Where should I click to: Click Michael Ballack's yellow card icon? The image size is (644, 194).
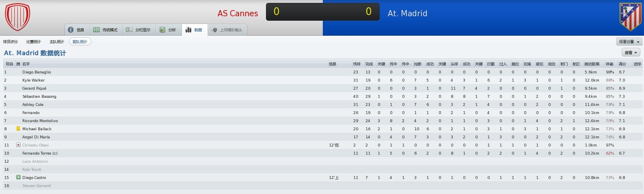[18, 129]
